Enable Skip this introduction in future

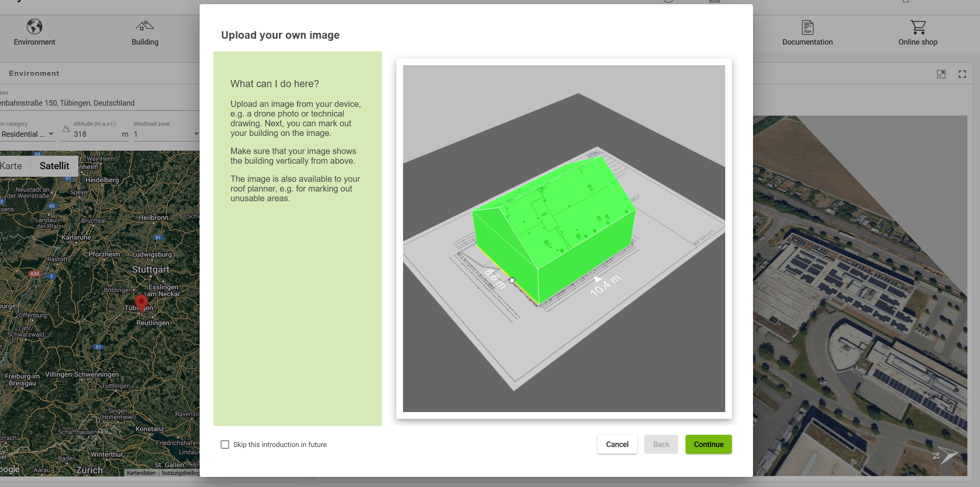click(225, 444)
